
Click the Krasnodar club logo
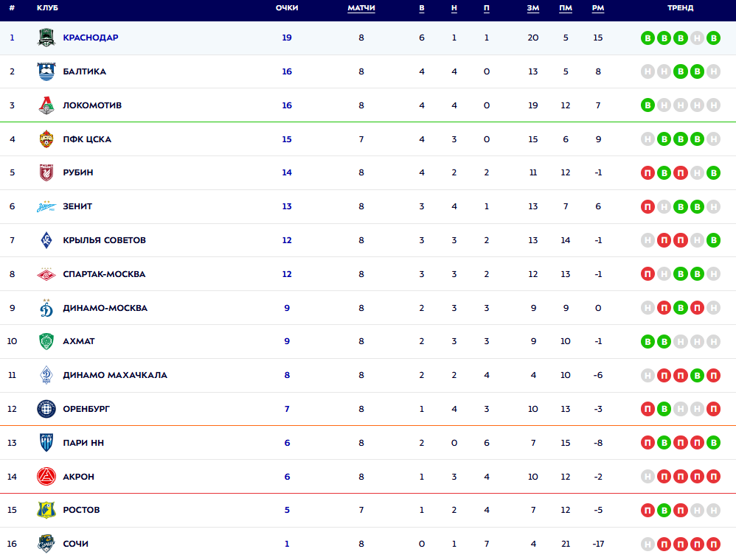pos(46,38)
